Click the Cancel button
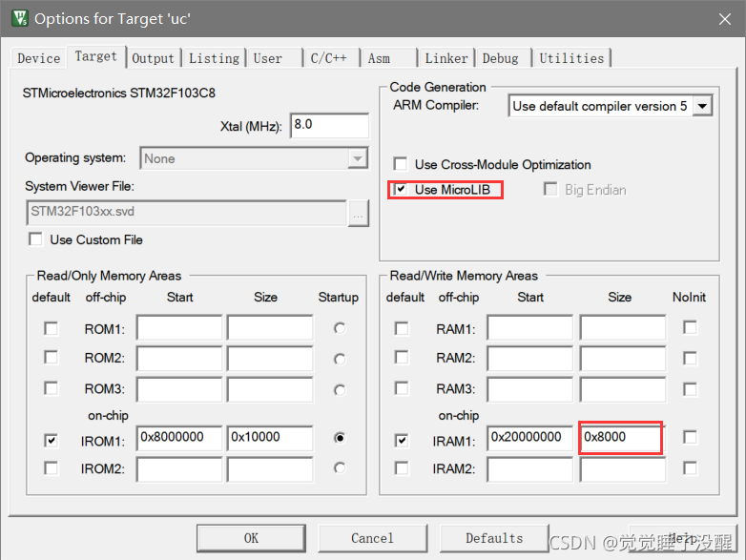The width and height of the screenshot is (746, 560). pos(373,538)
